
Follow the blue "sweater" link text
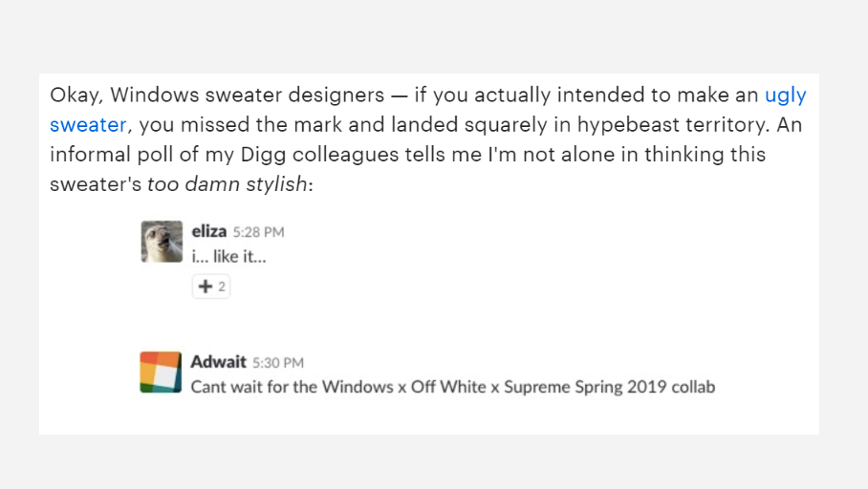click(88, 125)
